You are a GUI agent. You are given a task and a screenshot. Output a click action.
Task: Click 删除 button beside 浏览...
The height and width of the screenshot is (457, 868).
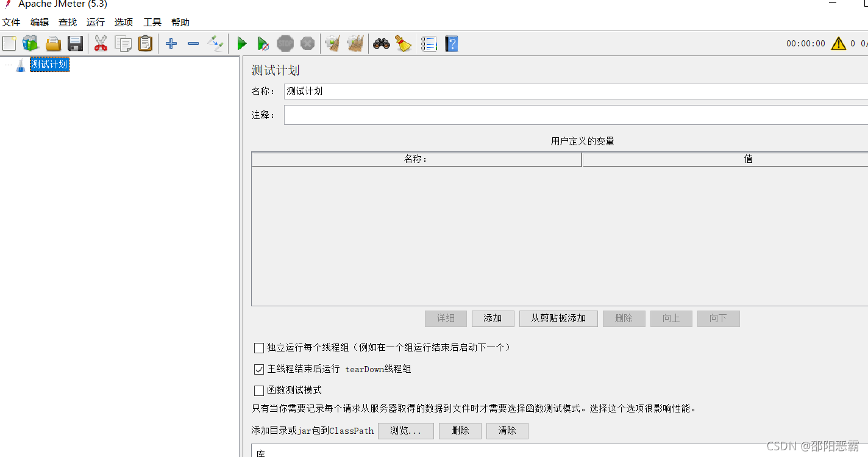460,431
